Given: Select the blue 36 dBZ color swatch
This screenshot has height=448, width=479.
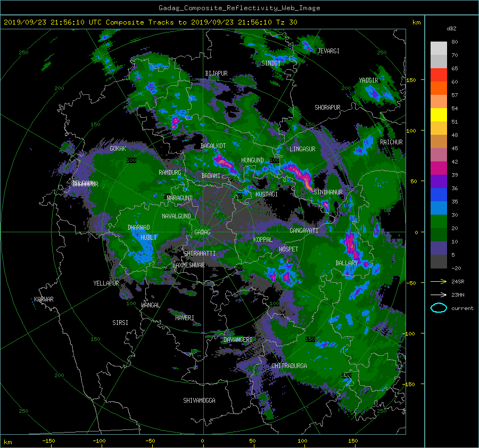Looking at the screenshot, I should tap(439, 194).
